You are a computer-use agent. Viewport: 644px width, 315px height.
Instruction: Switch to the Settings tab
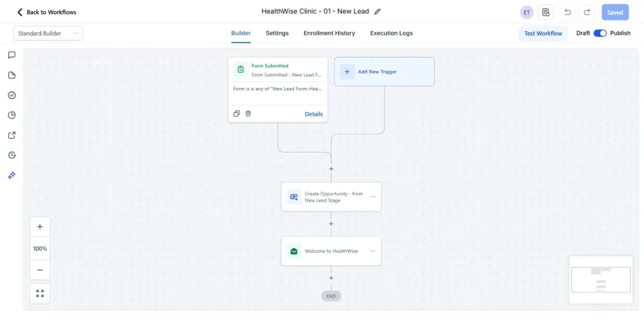[x=277, y=33]
